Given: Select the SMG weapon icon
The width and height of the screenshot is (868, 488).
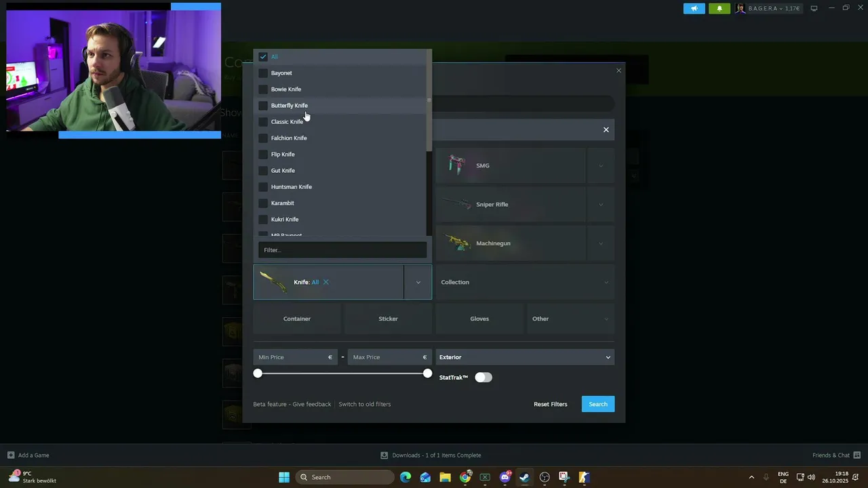Looking at the screenshot, I should click(458, 165).
